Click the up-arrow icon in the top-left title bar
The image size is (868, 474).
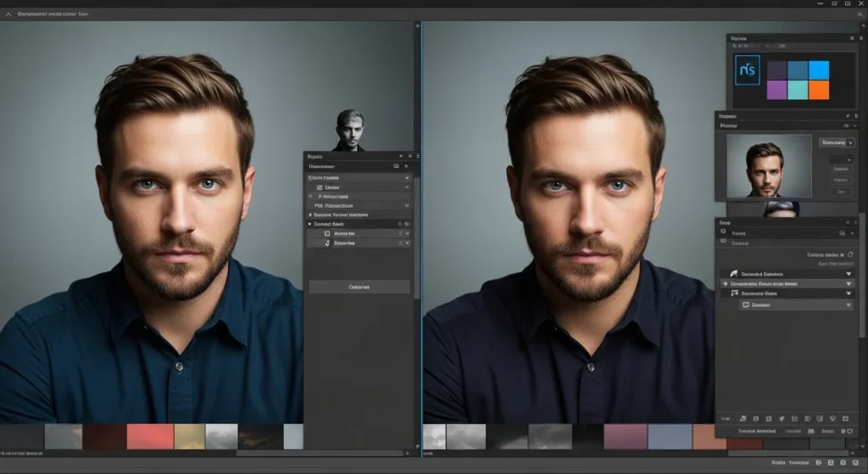(8, 14)
